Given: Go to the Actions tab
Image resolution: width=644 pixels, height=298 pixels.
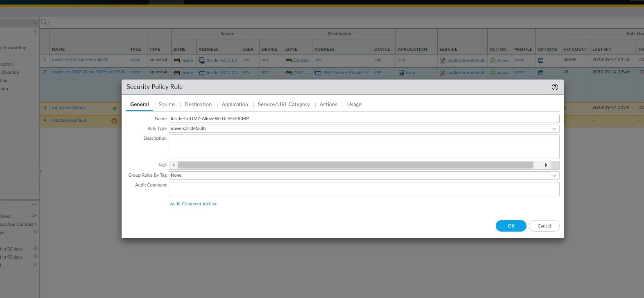Looking at the screenshot, I should click(x=328, y=105).
